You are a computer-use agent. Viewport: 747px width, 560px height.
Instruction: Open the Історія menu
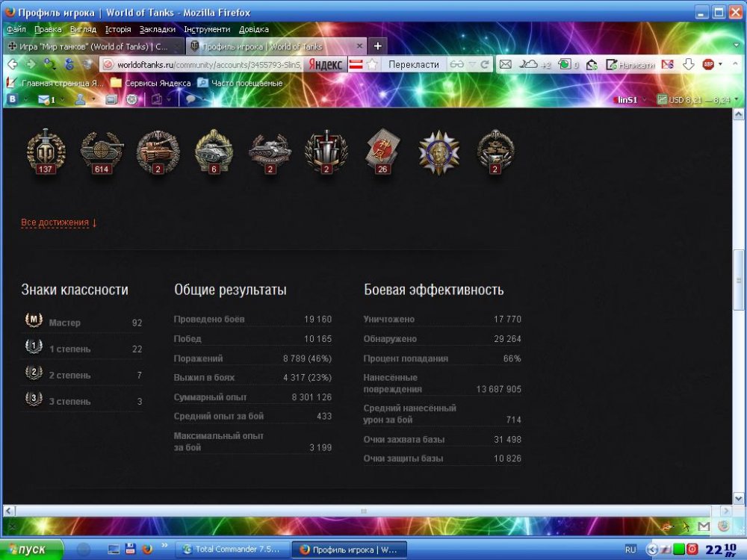pos(118,30)
